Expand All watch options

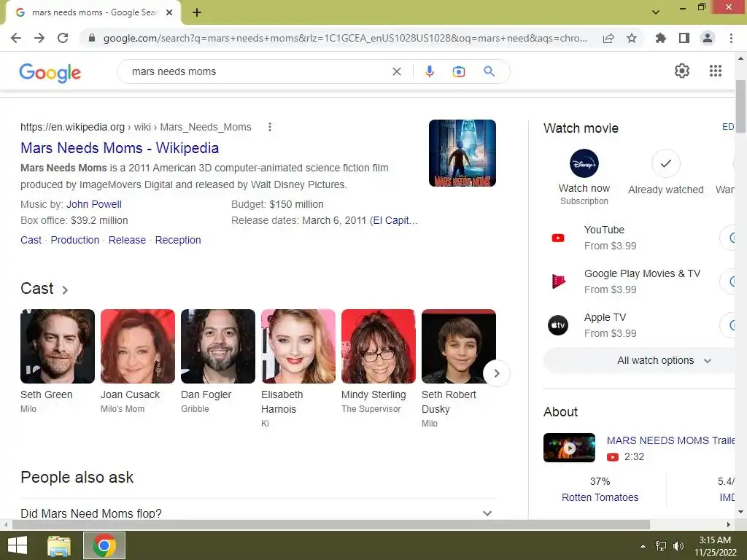click(x=640, y=360)
